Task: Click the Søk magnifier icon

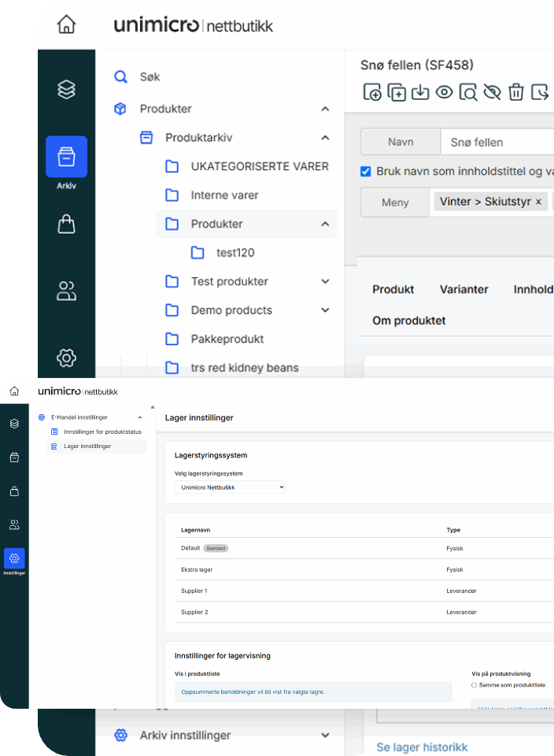Action: (x=120, y=77)
